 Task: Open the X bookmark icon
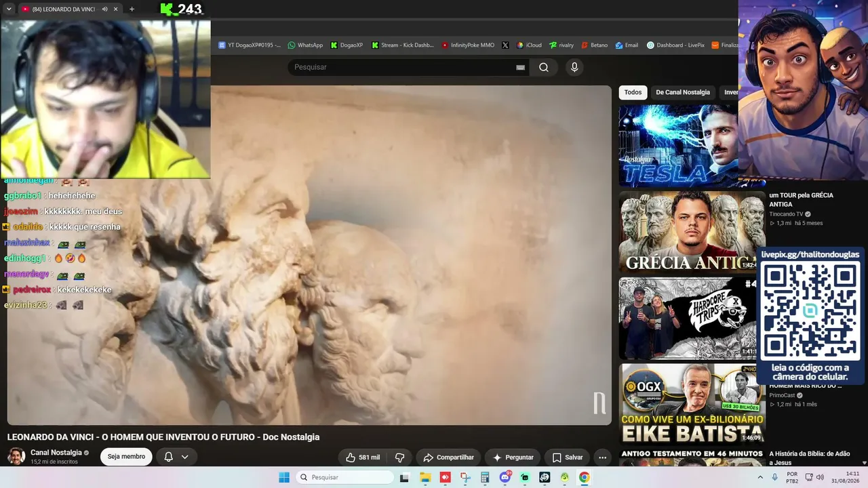[505, 45]
